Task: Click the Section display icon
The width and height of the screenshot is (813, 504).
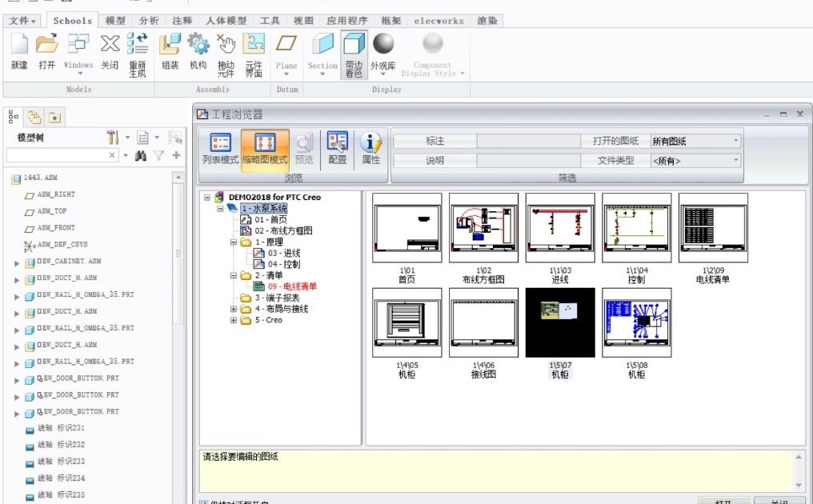Action: (322, 43)
